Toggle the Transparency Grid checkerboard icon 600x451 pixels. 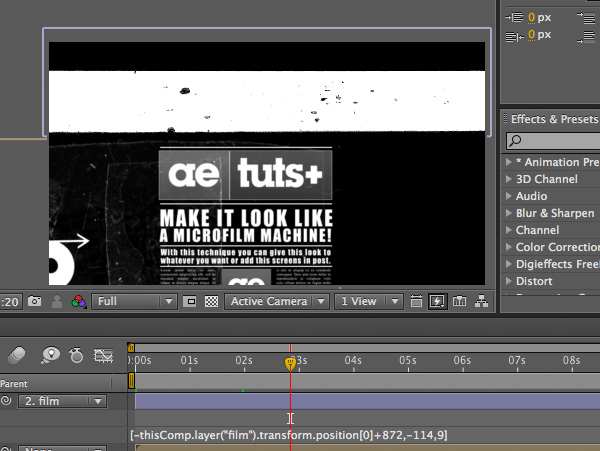(x=211, y=301)
